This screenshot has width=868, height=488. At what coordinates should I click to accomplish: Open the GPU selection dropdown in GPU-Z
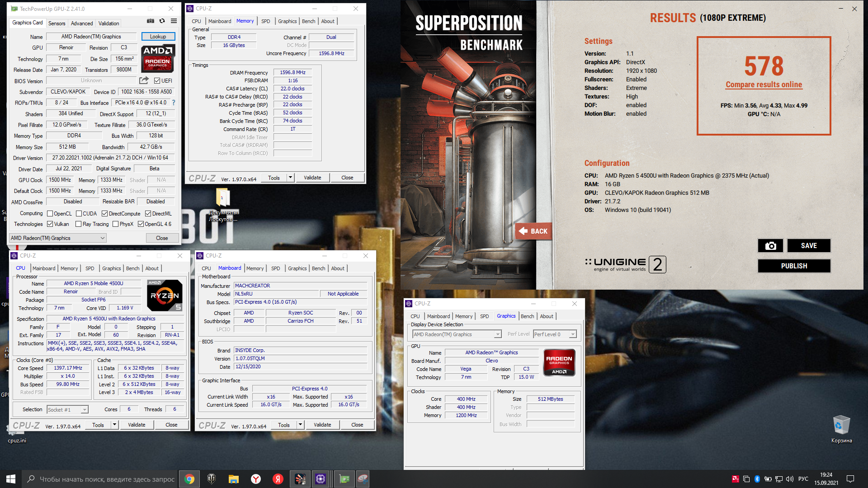pos(58,238)
